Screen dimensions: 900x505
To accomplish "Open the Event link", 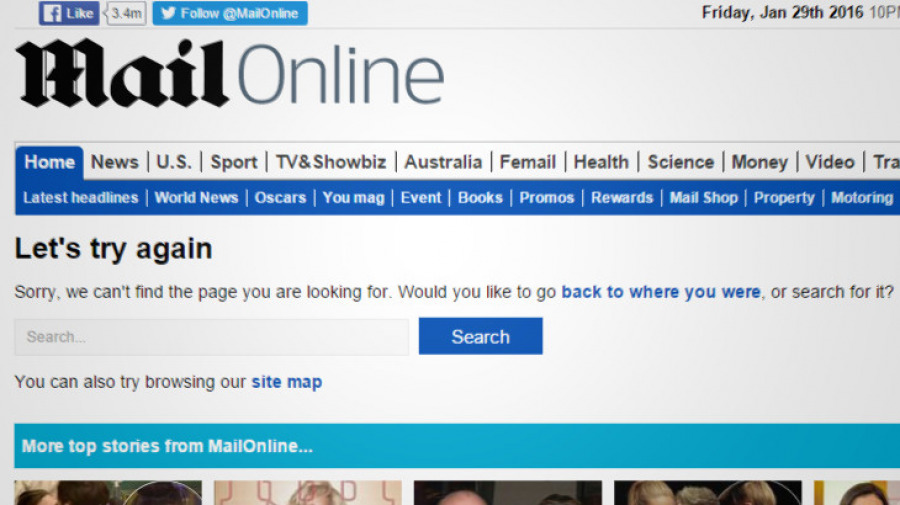I will 421,198.
